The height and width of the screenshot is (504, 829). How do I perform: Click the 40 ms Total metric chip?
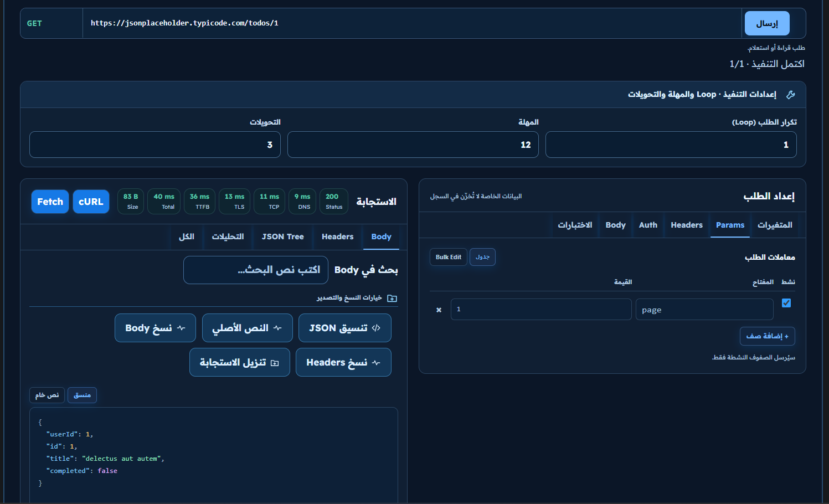tap(164, 202)
